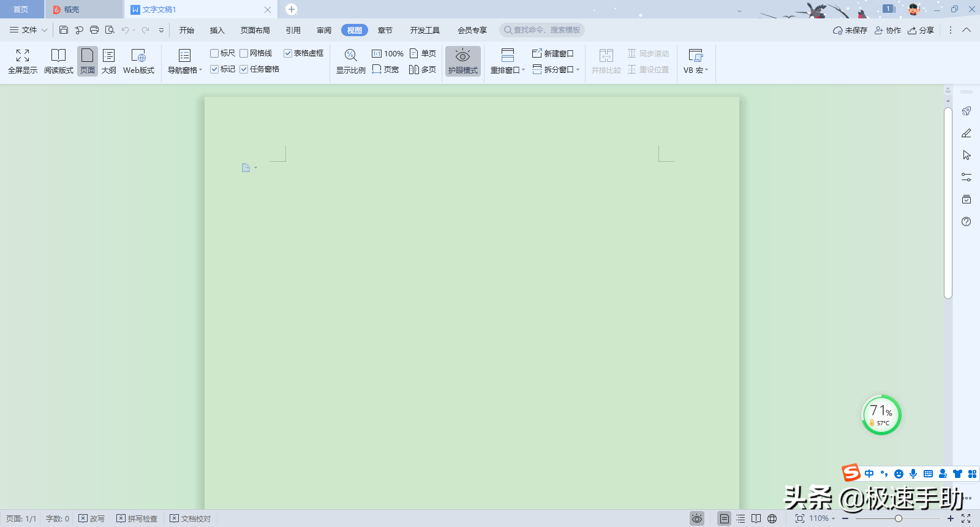Open the Page Layout ribbon tab
The image size is (980, 527).
(x=255, y=30)
